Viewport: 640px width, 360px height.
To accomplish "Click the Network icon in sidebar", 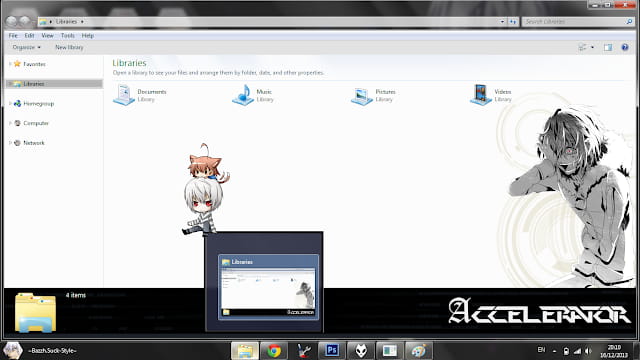I will click(17, 143).
